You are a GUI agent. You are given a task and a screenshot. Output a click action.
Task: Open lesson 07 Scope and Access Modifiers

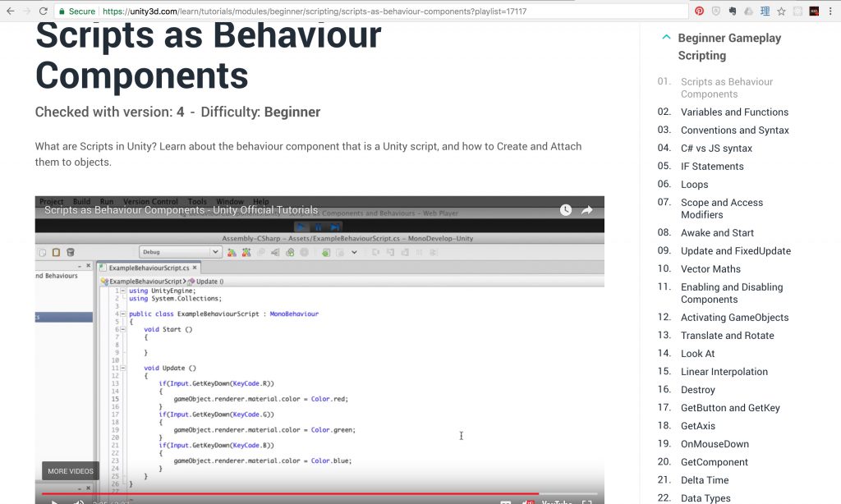pos(721,208)
